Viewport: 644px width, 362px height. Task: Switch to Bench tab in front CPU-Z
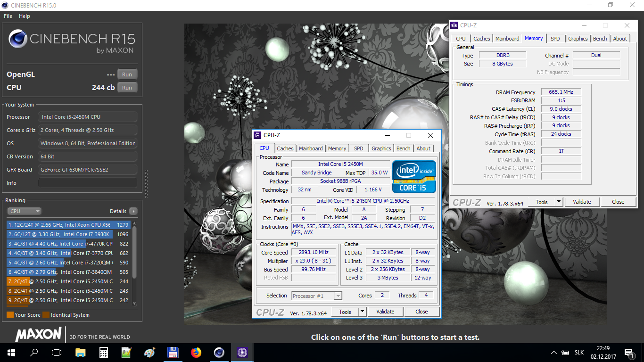(403, 148)
